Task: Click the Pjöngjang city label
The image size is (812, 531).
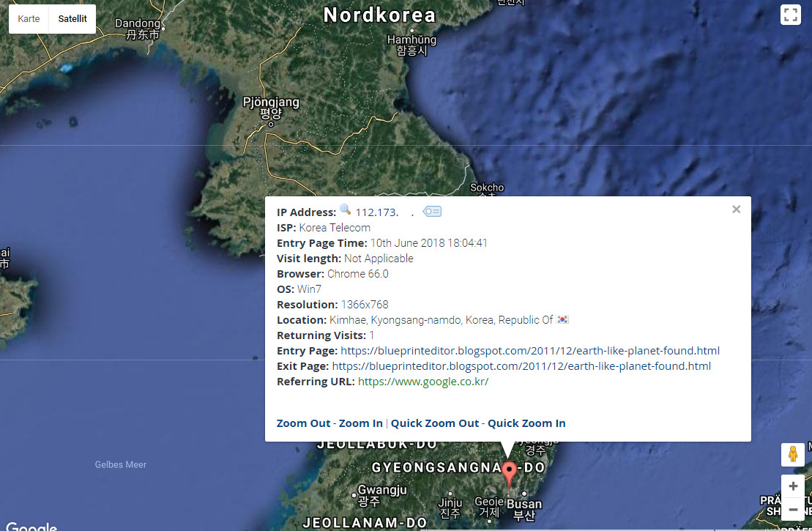Action: 271,107
